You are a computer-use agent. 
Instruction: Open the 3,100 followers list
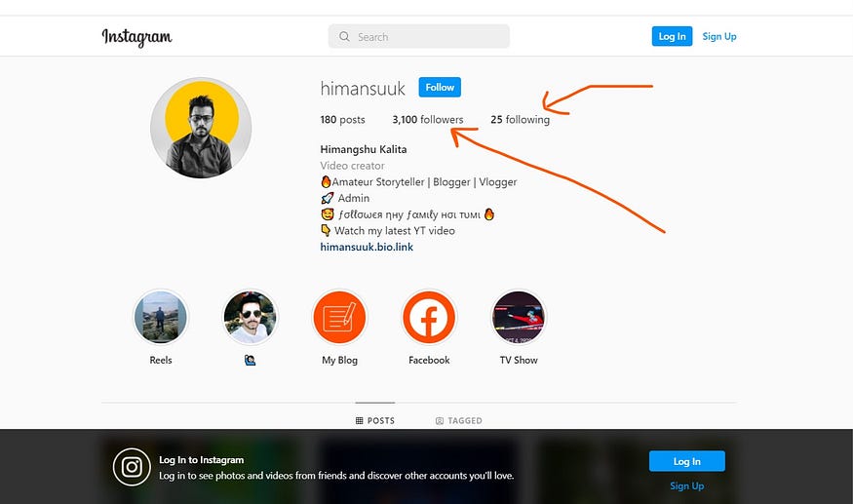pyautogui.click(x=428, y=120)
